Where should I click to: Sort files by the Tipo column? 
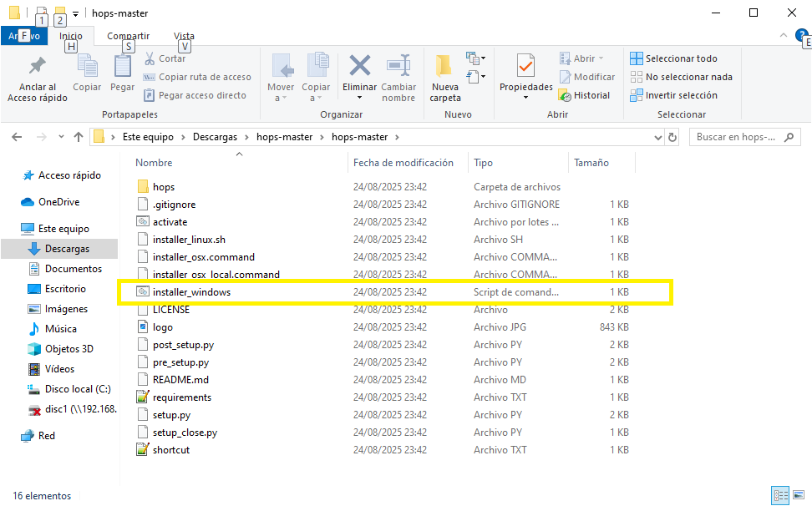coord(483,163)
